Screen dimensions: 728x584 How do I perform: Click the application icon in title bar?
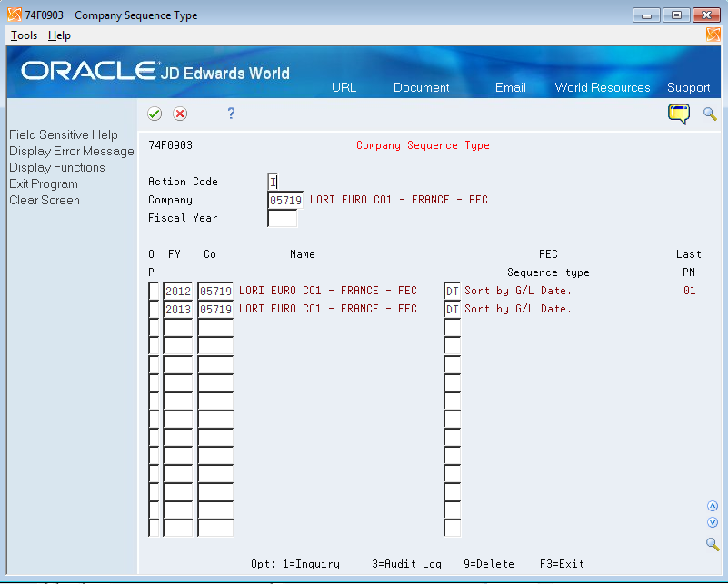pyautogui.click(x=15, y=15)
